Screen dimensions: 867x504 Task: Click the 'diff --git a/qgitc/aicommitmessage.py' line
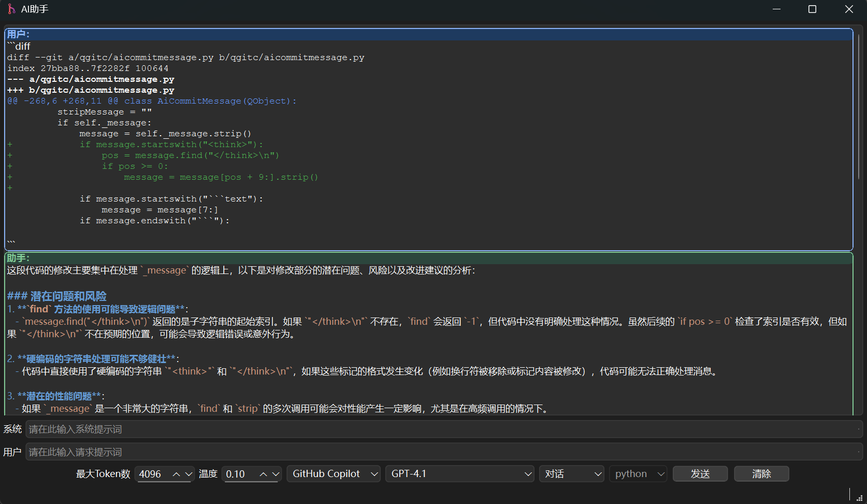[186, 57]
